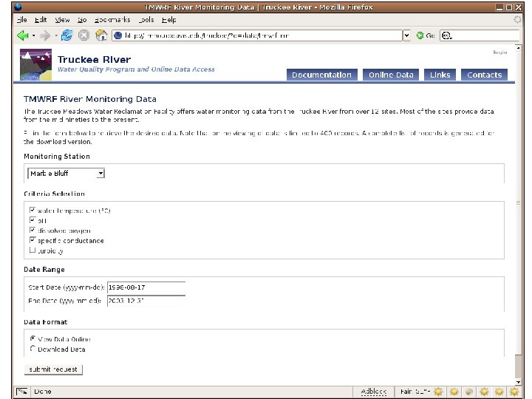Open the Go menu
The image size is (532, 399).
coord(82,20)
